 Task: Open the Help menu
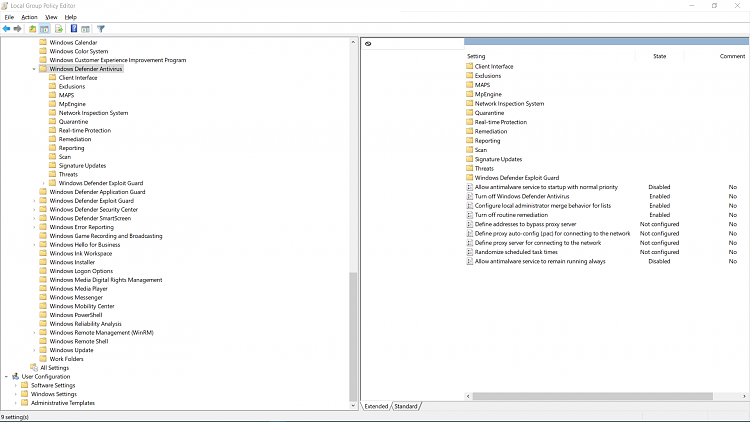click(x=71, y=17)
